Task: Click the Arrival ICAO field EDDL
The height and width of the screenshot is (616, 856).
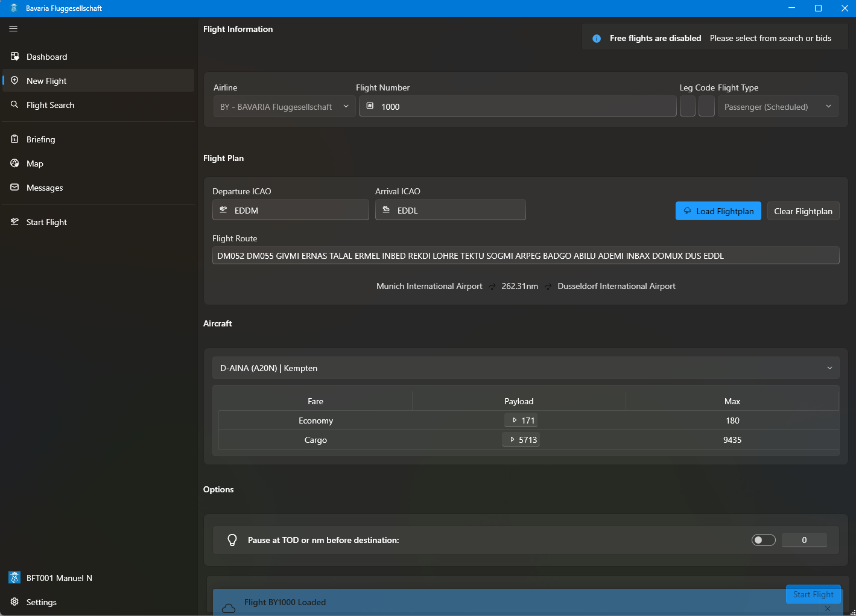Action: (450, 210)
